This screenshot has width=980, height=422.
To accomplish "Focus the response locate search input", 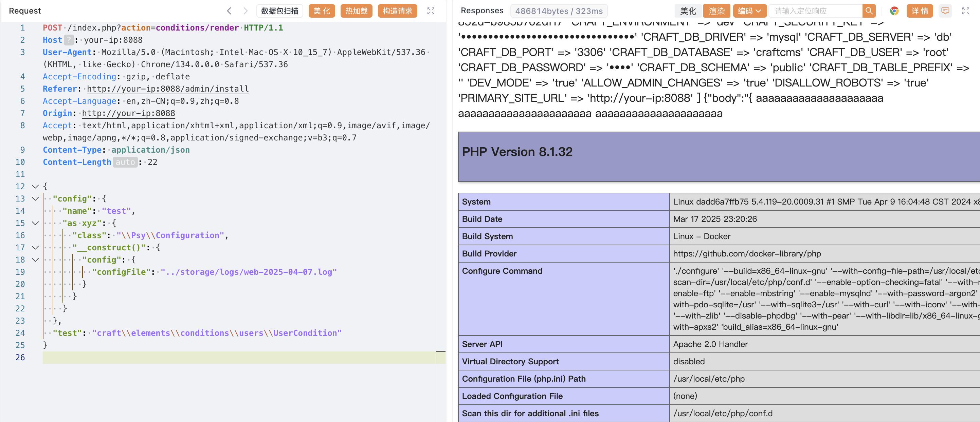I will pos(816,11).
